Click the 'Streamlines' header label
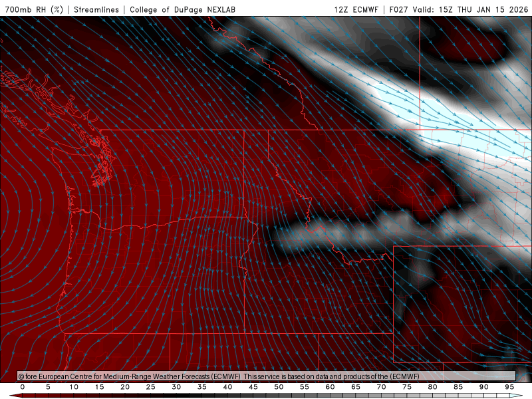The height and width of the screenshot is (399, 532). click(x=96, y=9)
